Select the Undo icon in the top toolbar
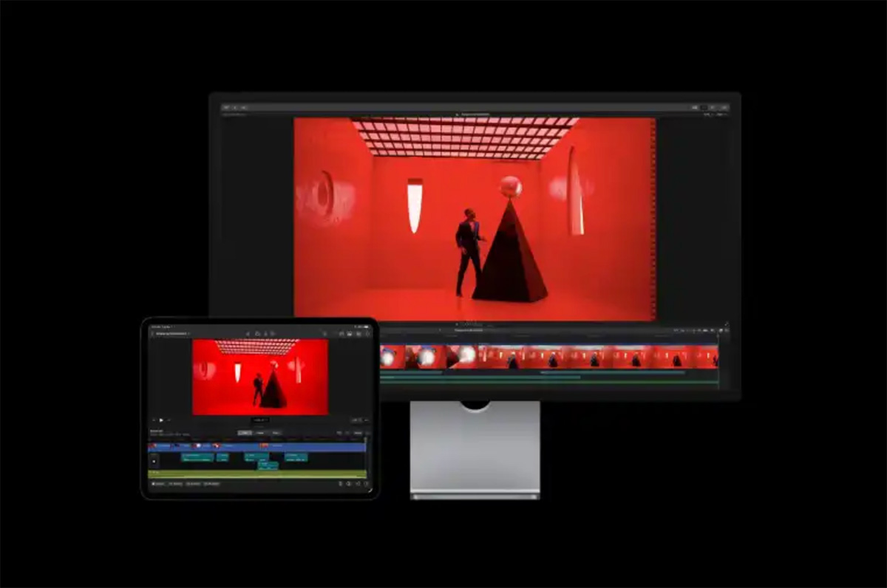Viewport: 887px width, 588px height. (x=237, y=107)
